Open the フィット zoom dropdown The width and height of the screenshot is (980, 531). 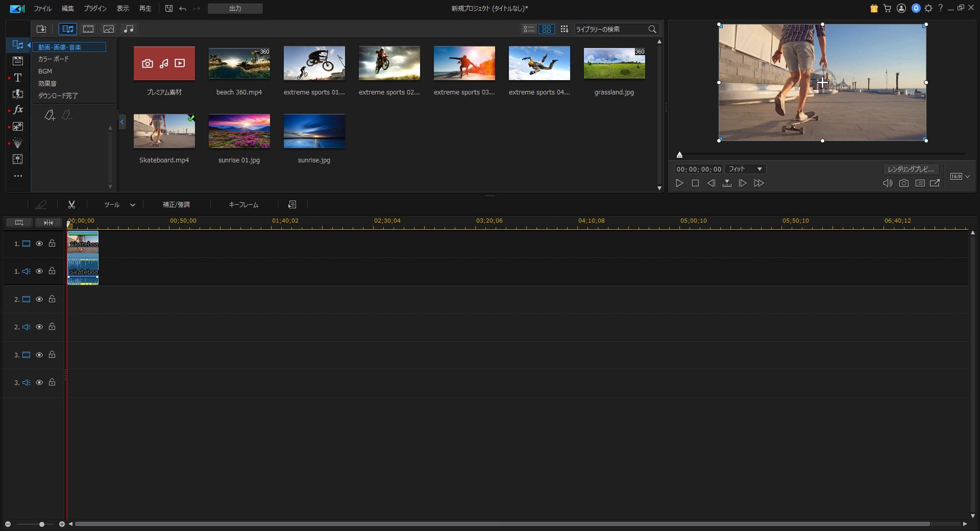point(745,169)
